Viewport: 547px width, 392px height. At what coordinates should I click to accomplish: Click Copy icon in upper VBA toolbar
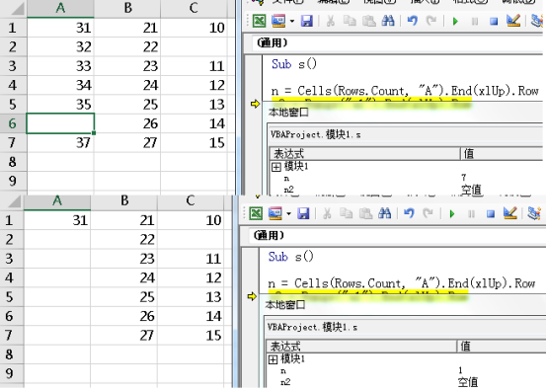[350, 22]
